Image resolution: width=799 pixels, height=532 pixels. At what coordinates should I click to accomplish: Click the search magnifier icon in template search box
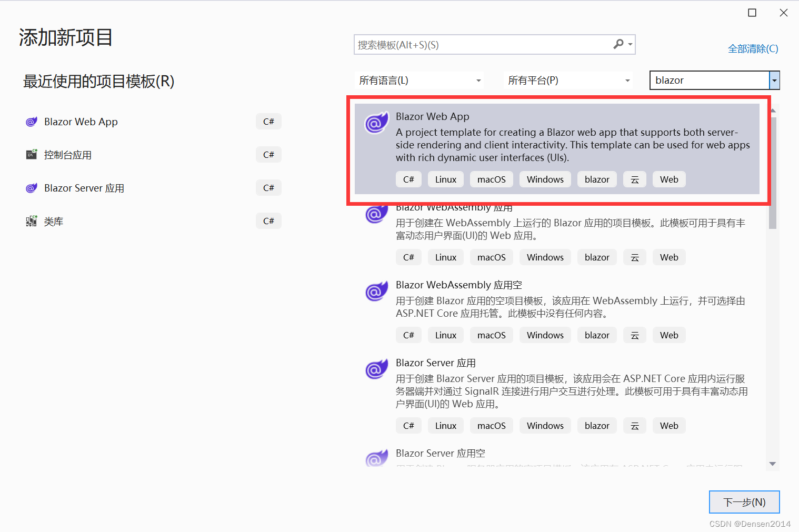click(618, 44)
